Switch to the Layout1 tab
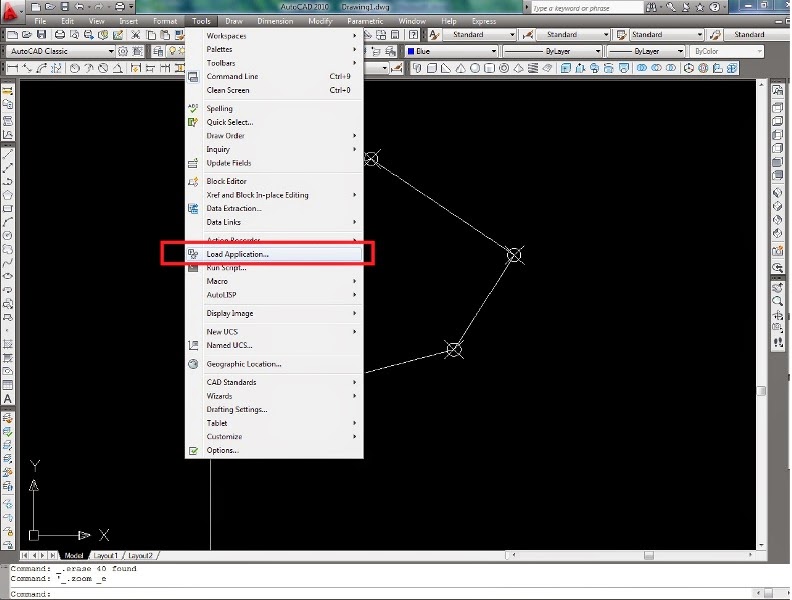This screenshot has width=792, height=600. click(106, 556)
